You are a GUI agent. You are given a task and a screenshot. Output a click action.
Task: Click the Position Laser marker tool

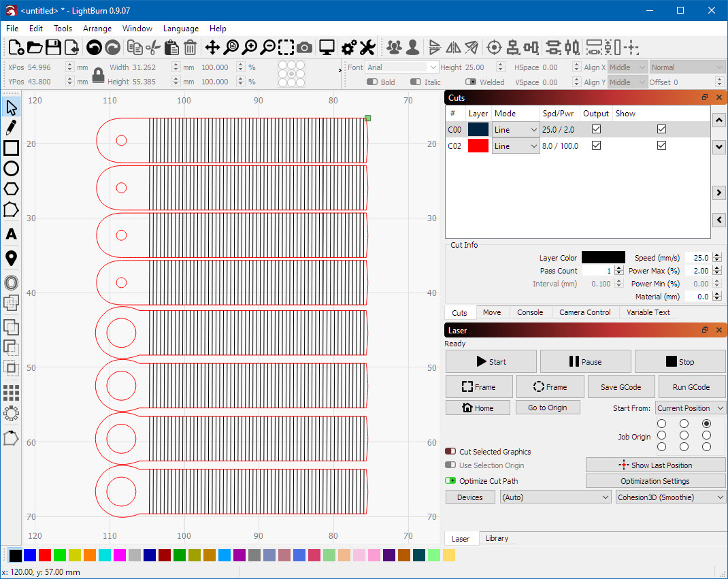pos(11,259)
